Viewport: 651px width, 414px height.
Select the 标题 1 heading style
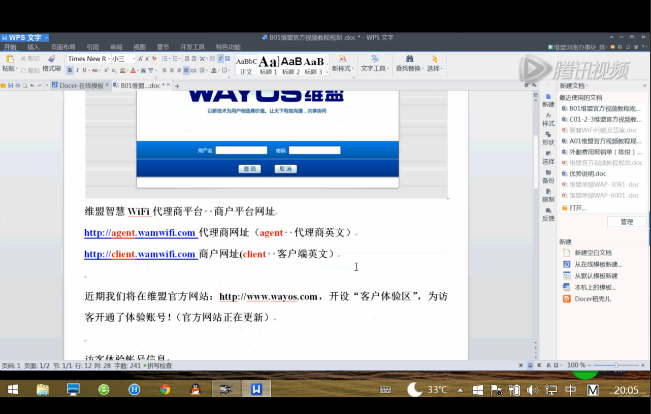click(x=268, y=66)
